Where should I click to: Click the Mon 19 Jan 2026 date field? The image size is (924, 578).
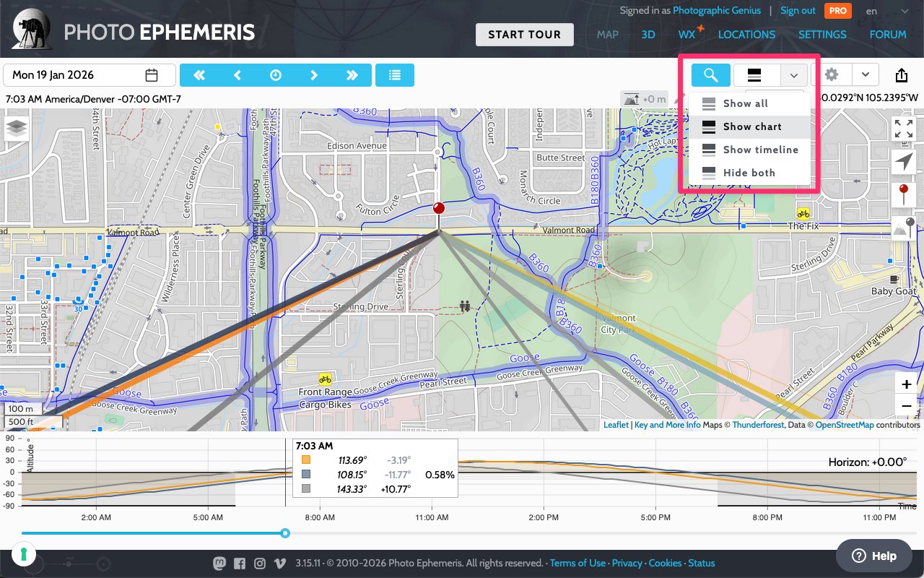coord(90,75)
